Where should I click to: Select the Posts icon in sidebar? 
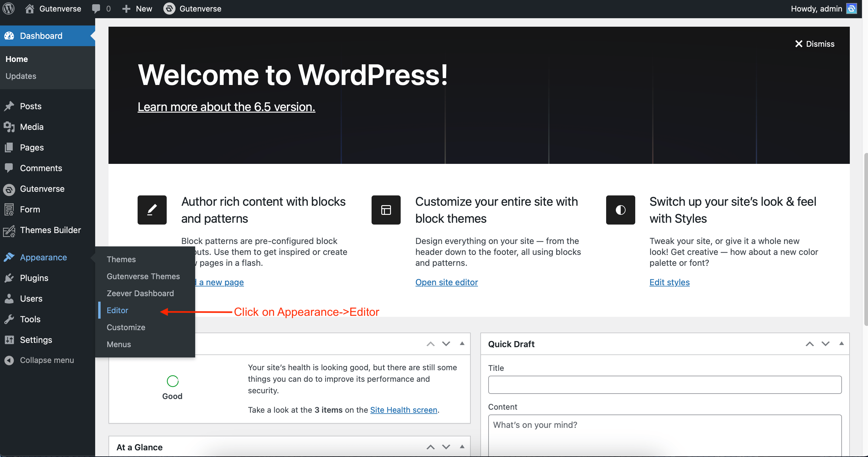9,106
